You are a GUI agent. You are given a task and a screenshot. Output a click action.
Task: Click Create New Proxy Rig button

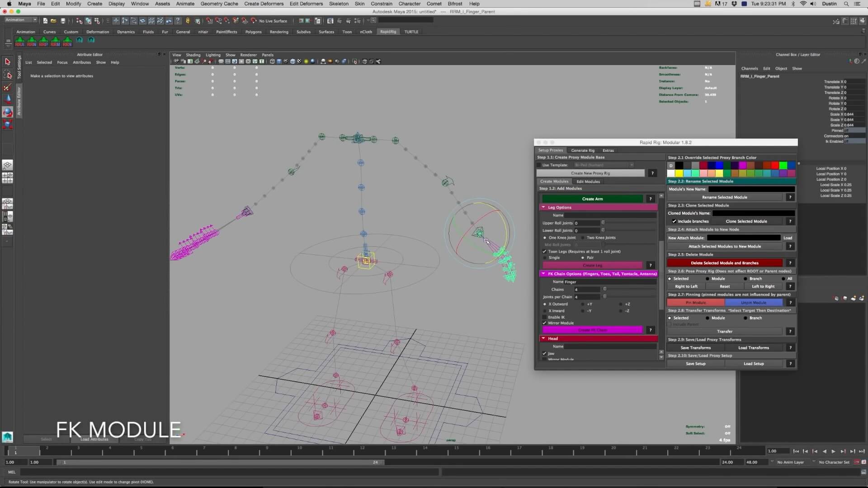[x=590, y=173]
